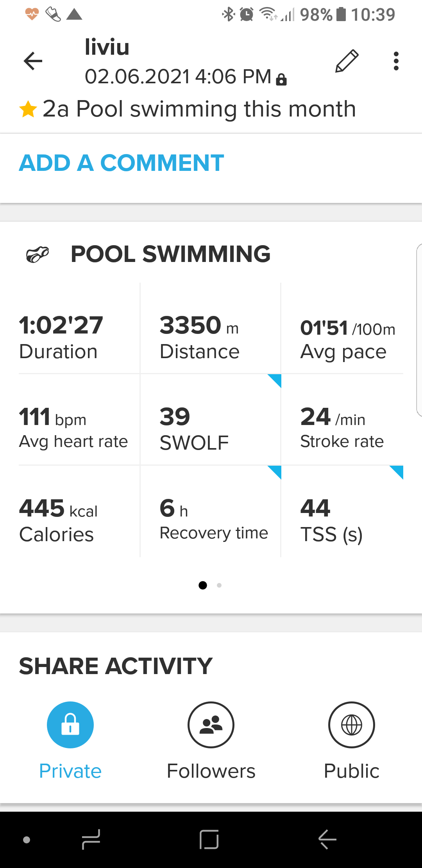Expand the SWOLF blue corner marker

point(275,380)
